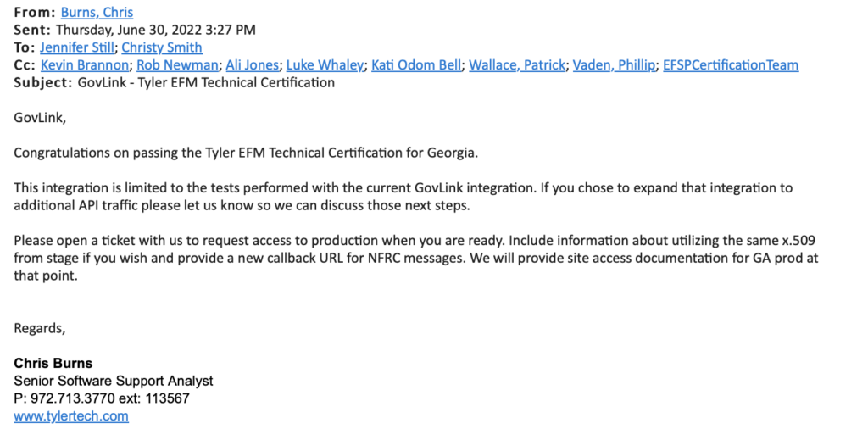The image size is (868, 440).
Task: Visit www.tylertech.com link in signature
Action: tap(71, 416)
